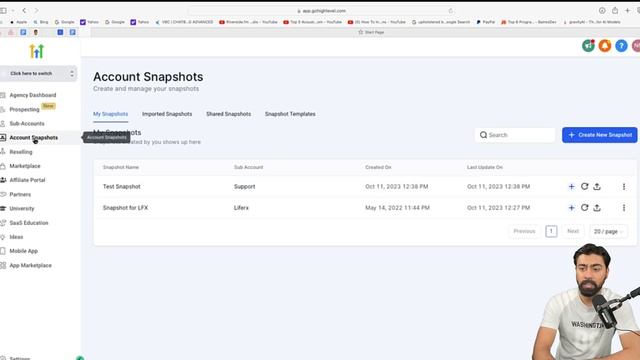Open Account Snapshots in sidebar
Viewport: 640px width, 360px height.
(33, 138)
